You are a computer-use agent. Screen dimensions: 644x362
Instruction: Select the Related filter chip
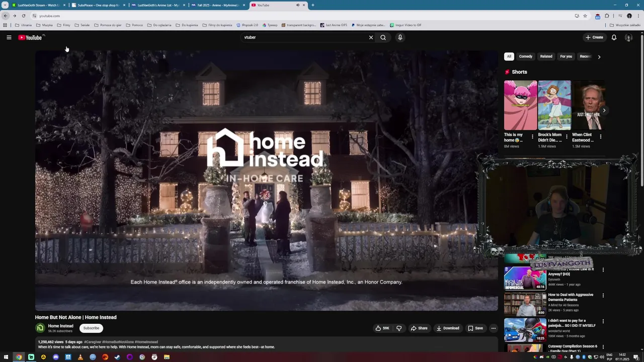(546, 56)
